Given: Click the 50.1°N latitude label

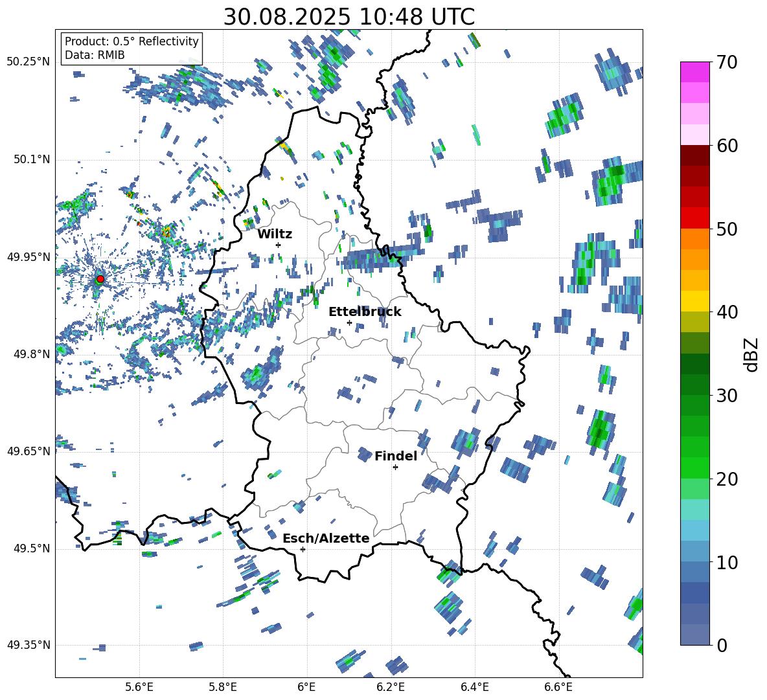Looking at the screenshot, I should (31, 160).
